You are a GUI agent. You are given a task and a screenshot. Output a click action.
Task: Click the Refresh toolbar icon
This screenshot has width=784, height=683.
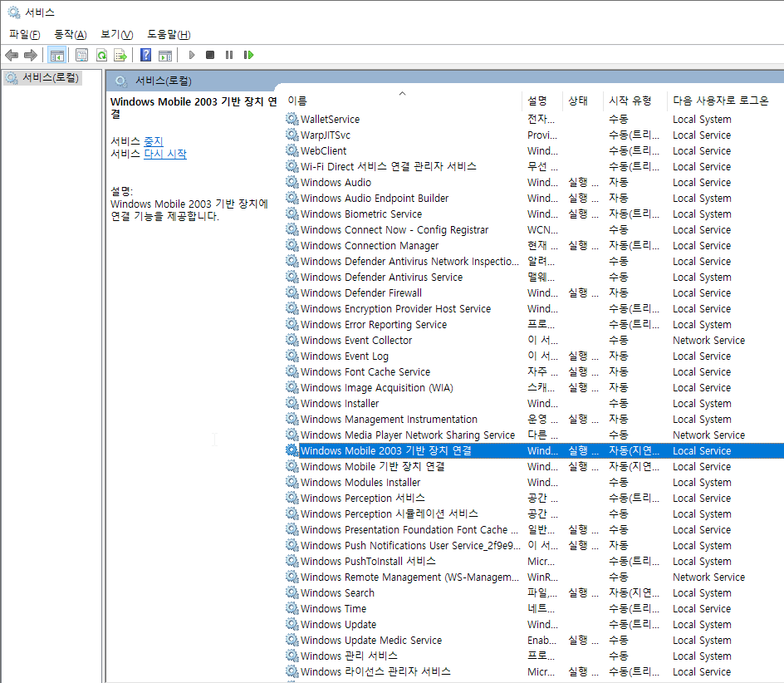coord(102,55)
